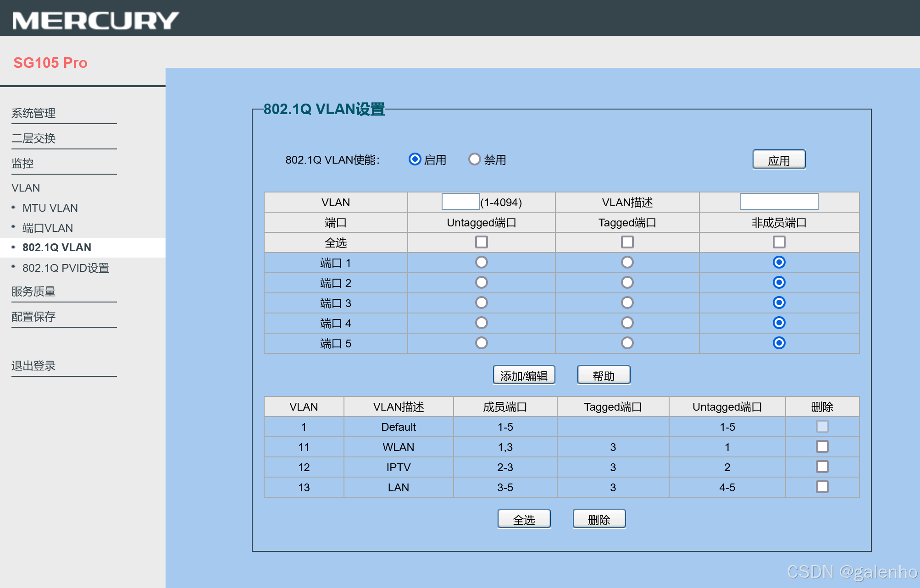Open help with 帮助 button
Viewport: 920px width, 588px height.
(603, 375)
